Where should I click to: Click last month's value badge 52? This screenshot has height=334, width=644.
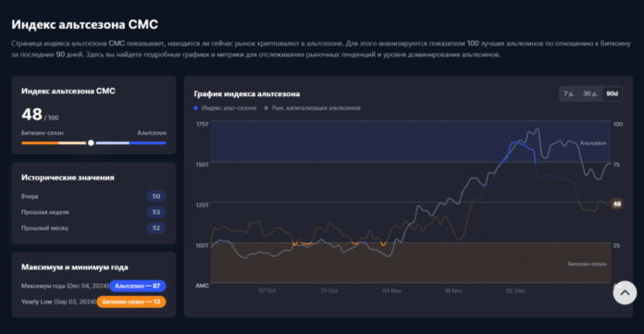(x=156, y=228)
